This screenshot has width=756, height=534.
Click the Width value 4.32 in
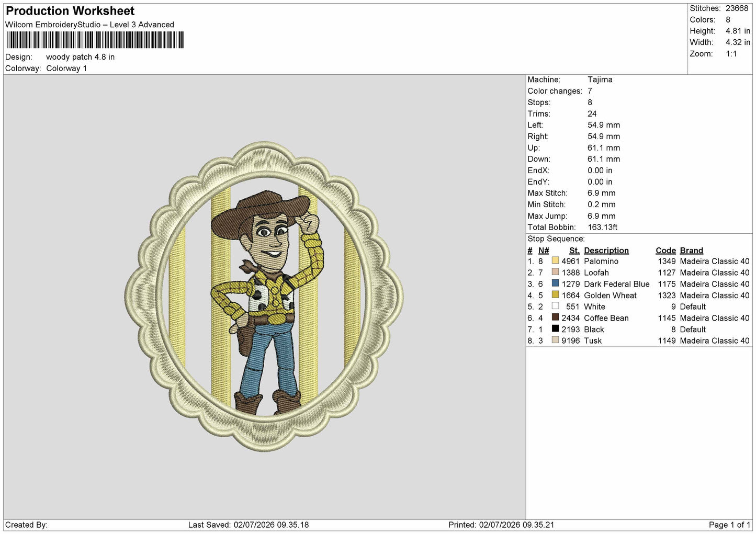(738, 42)
